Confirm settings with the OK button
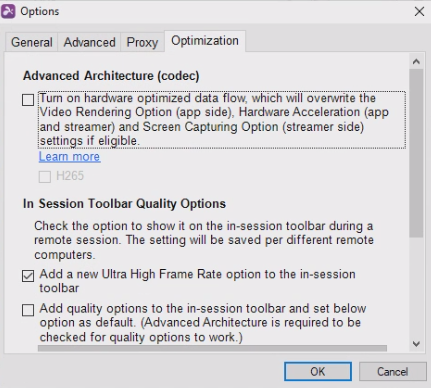Viewport: 431px width, 388px height. coord(318,371)
